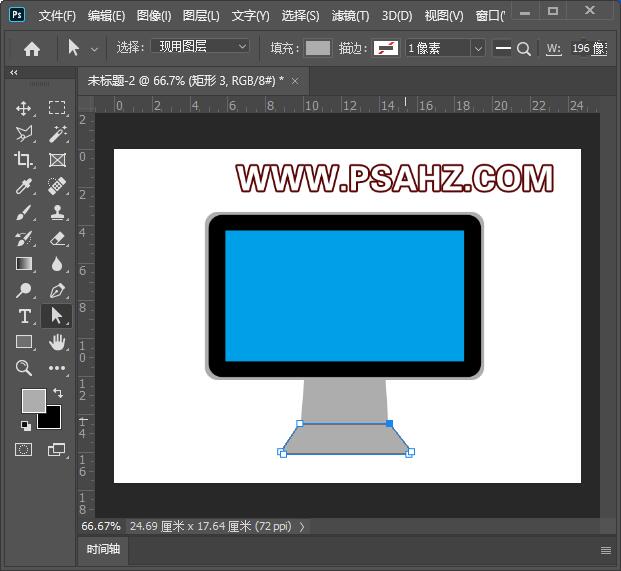Viewport: 621px width, 571px height.
Task: Open the tool preset picker arrow
Action: coord(94,49)
